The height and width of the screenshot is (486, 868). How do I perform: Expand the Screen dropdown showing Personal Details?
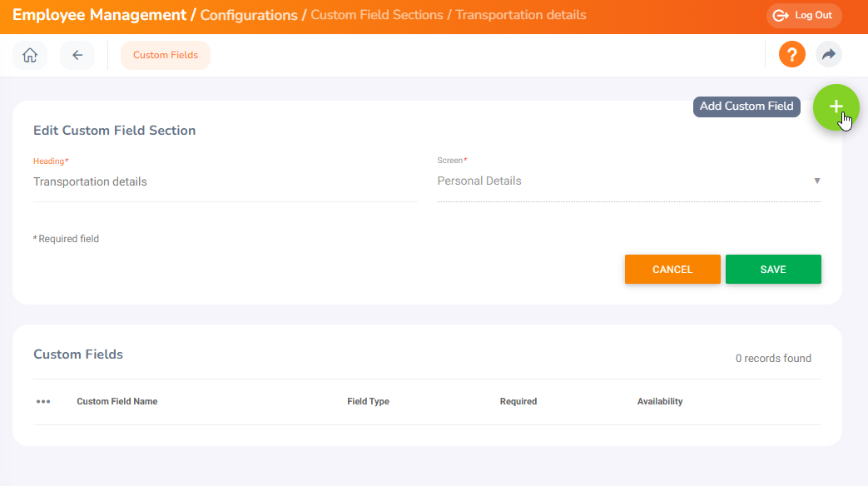[x=628, y=181]
